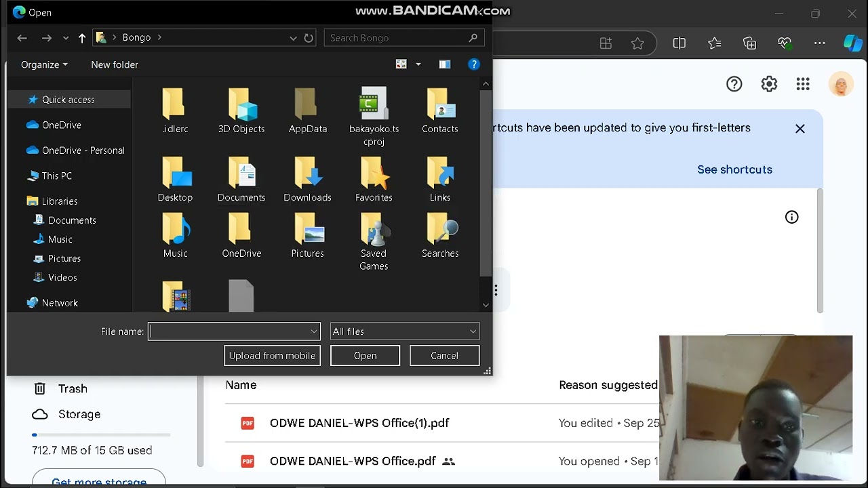The height and width of the screenshot is (488, 868).
Task: Change view layout icon in dialog
Action: pos(401,64)
